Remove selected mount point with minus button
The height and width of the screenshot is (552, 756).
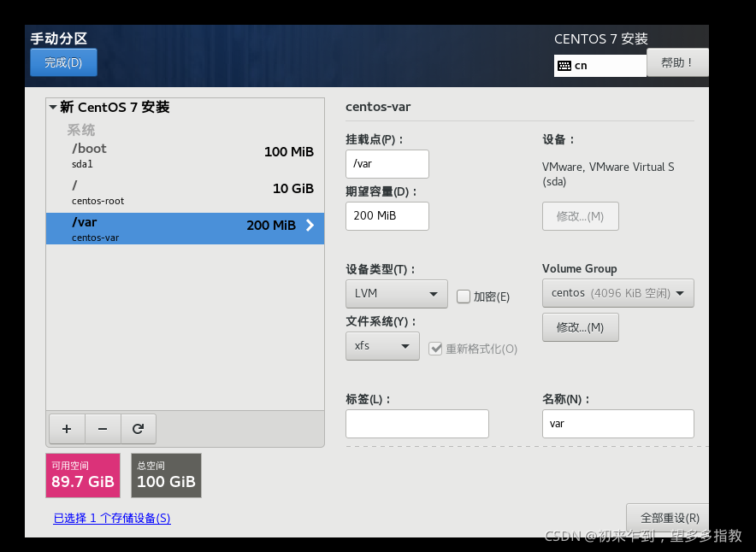click(x=103, y=429)
